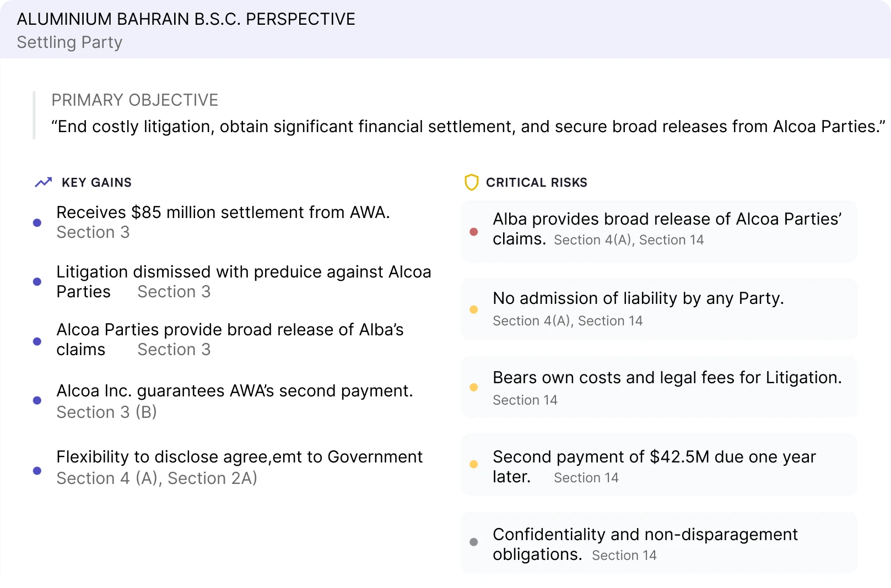Click the Critical Risks shield icon
This screenshot has height=588, width=891.
click(471, 182)
